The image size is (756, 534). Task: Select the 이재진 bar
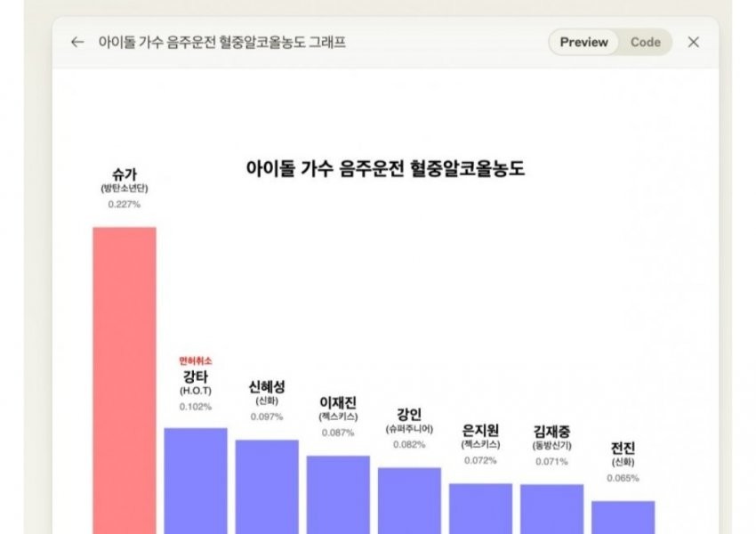pyautogui.click(x=338, y=493)
